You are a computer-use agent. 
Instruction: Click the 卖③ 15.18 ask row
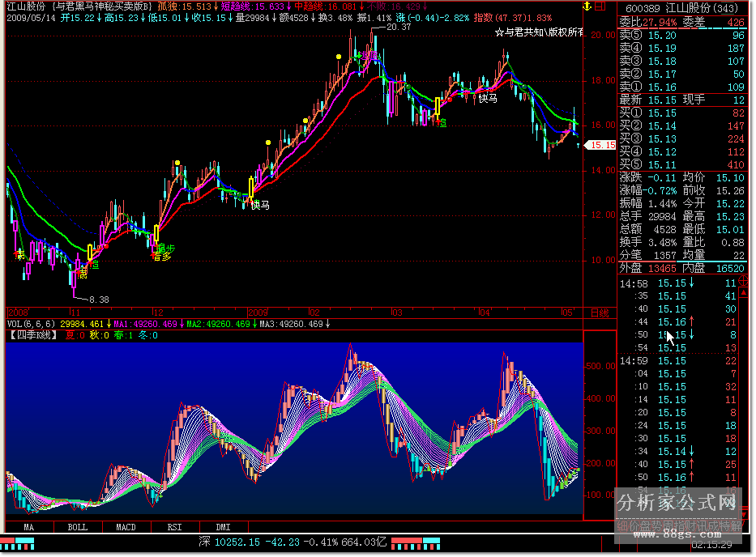coord(681,62)
